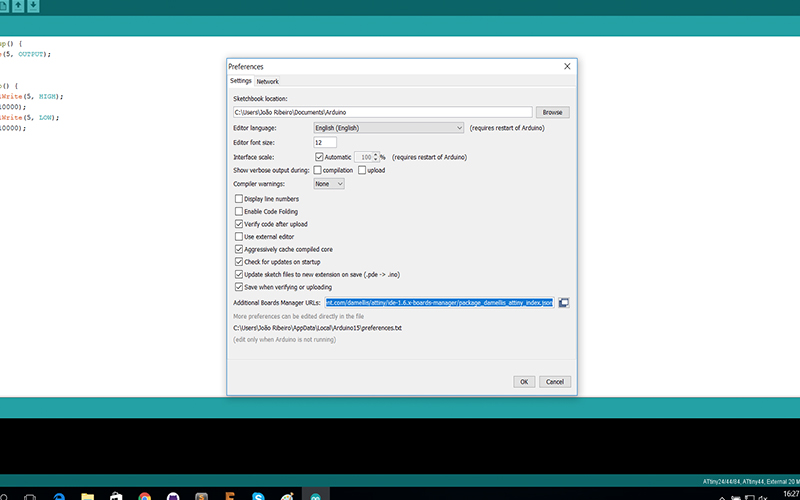
Task: Click the Additional Boards Manager URLs field
Action: click(x=439, y=303)
